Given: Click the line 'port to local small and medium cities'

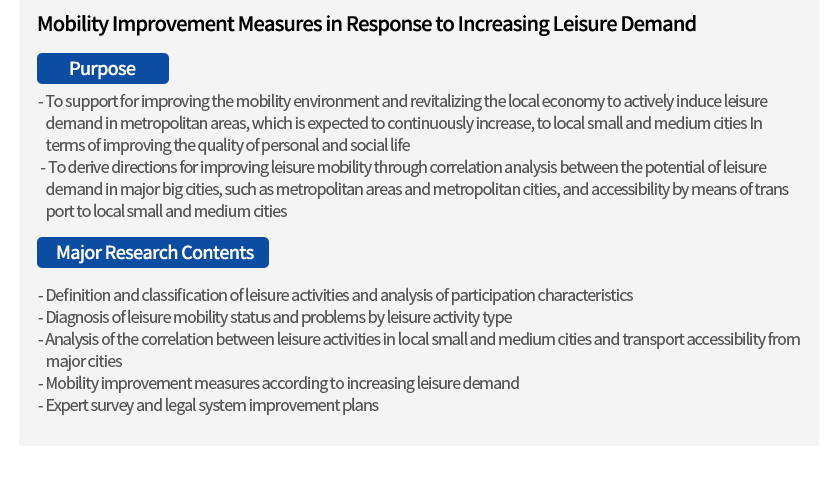Looking at the screenshot, I should pos(166,211).
